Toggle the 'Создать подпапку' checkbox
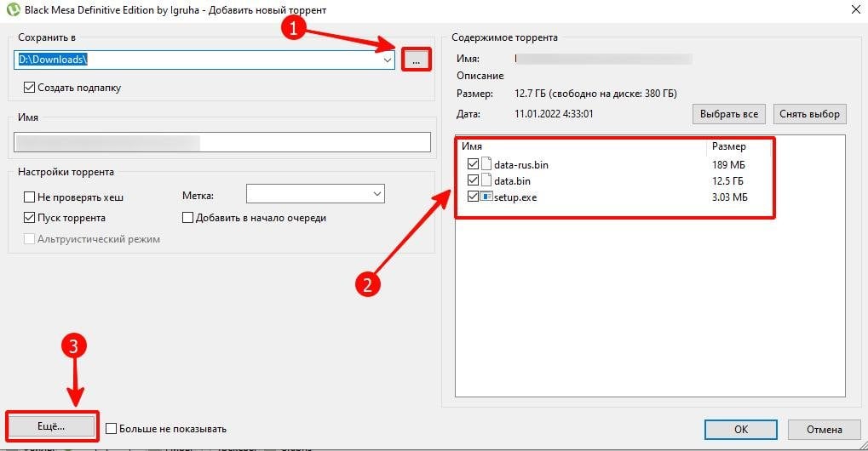 pos(29,88)
